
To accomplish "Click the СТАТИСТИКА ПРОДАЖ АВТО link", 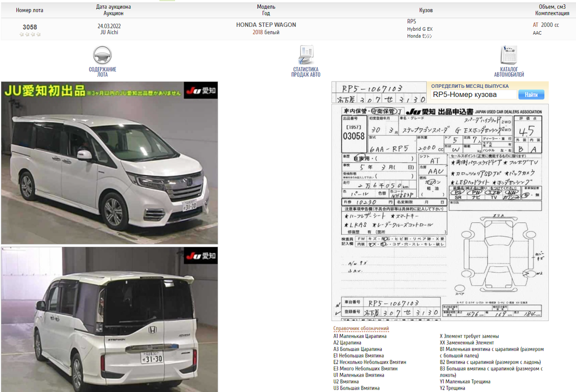I will [x=306, y=72].
